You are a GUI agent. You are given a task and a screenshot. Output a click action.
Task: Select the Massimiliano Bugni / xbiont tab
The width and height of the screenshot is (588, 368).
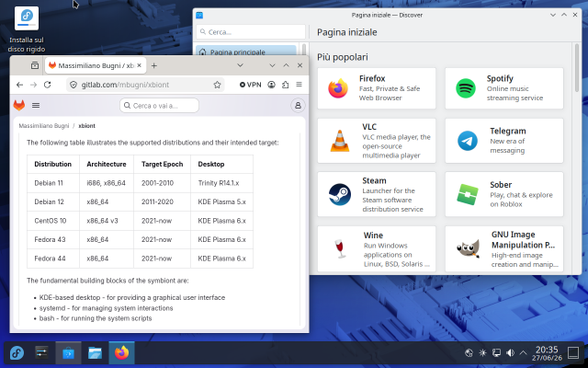click(x=96, y=65)
